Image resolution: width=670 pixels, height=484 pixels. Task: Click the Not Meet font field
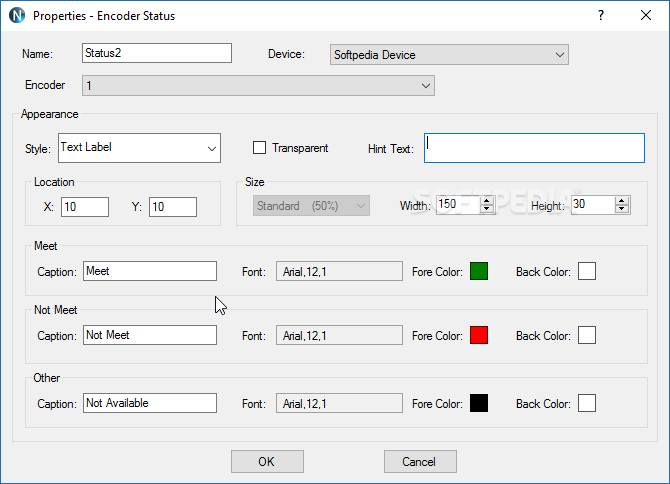(339, 335)
